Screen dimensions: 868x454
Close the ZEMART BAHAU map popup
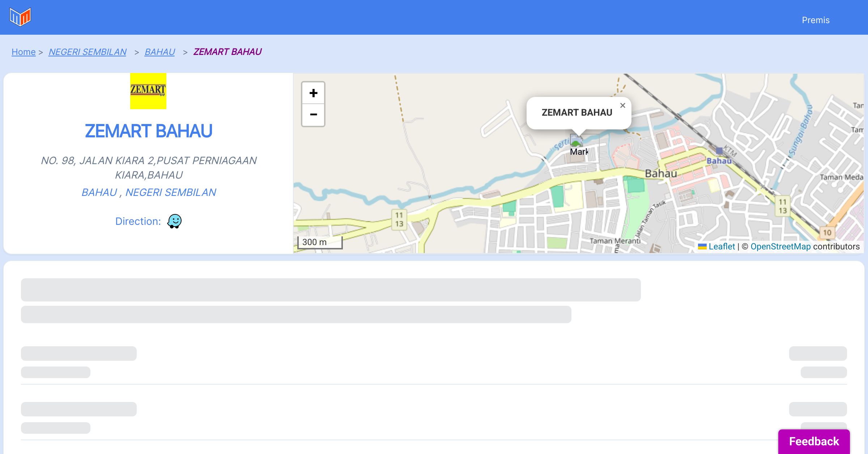click(x=622, y=106)
